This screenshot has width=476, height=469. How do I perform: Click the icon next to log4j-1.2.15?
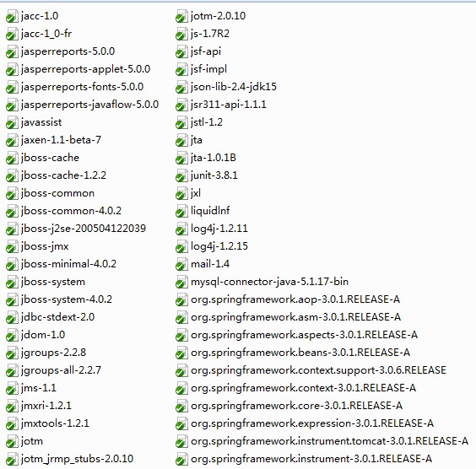click(x=181, y=246)
